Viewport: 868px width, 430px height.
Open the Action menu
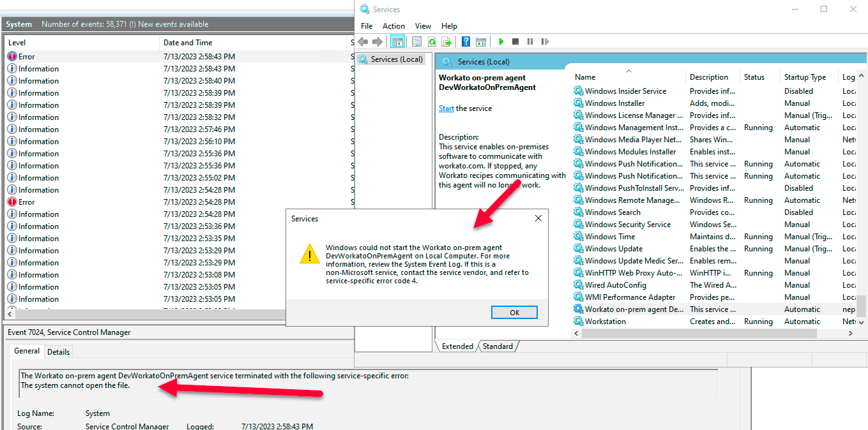(393, 26)
